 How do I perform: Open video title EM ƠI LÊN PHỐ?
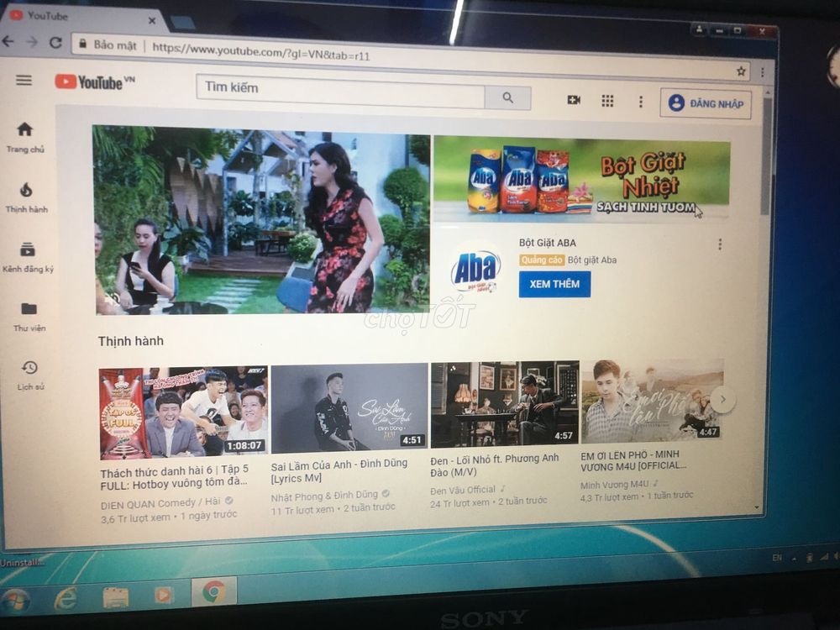pos(633,460)
